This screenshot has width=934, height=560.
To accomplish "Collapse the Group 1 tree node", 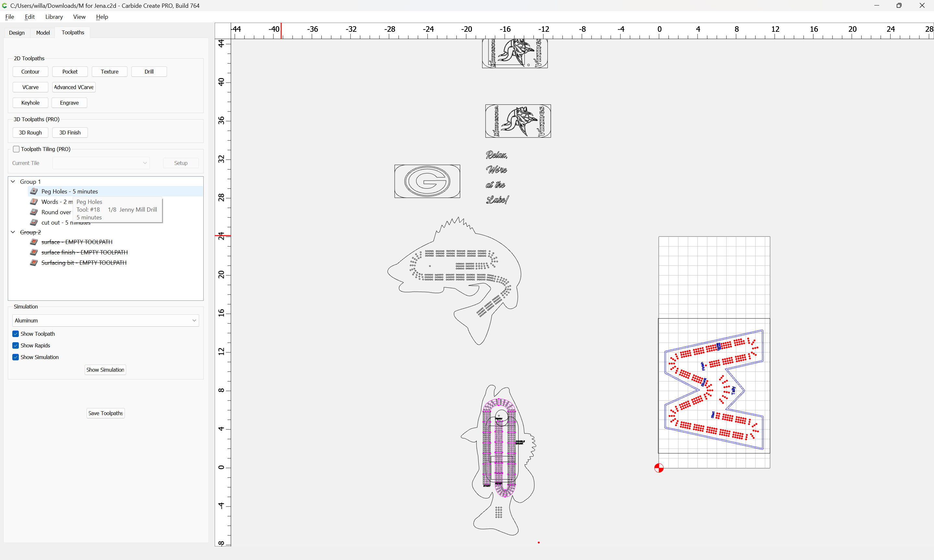I will coord(13,181).
